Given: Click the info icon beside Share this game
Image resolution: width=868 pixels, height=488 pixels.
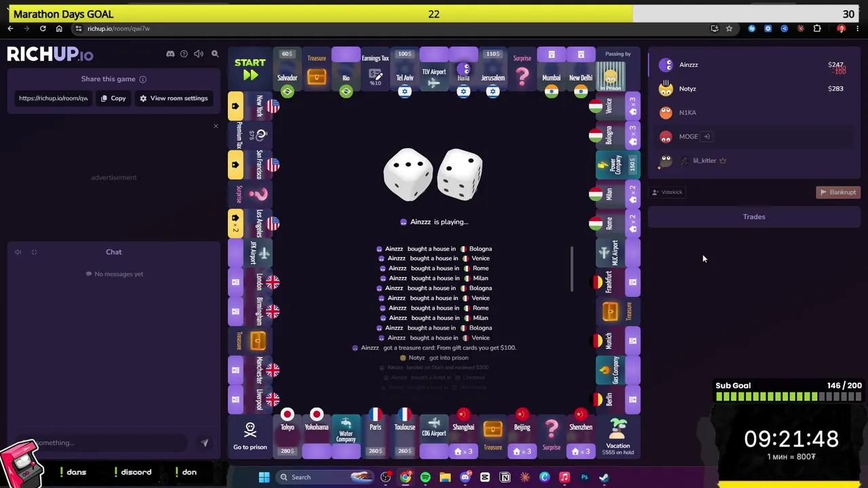Looking at the screenshot, I should point(142,79).
